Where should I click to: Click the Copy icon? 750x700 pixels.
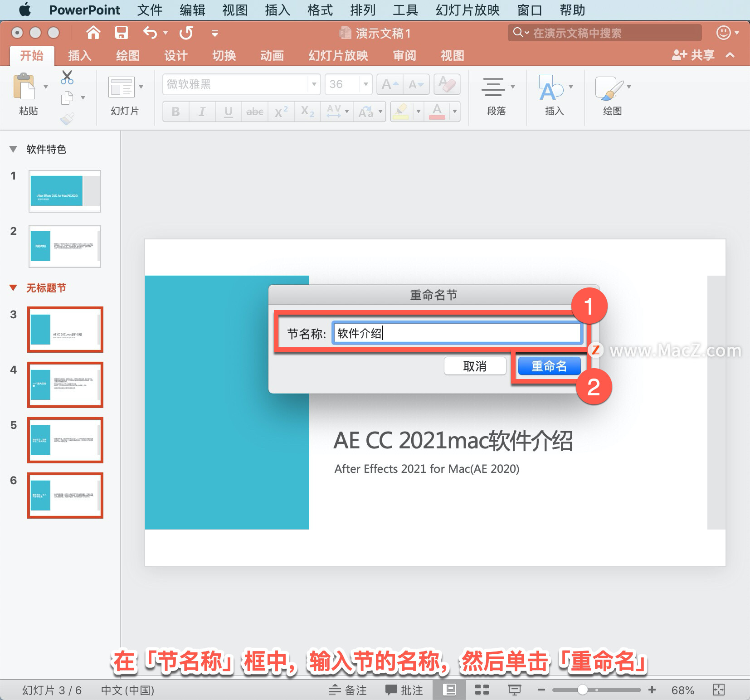coord(67,97)
